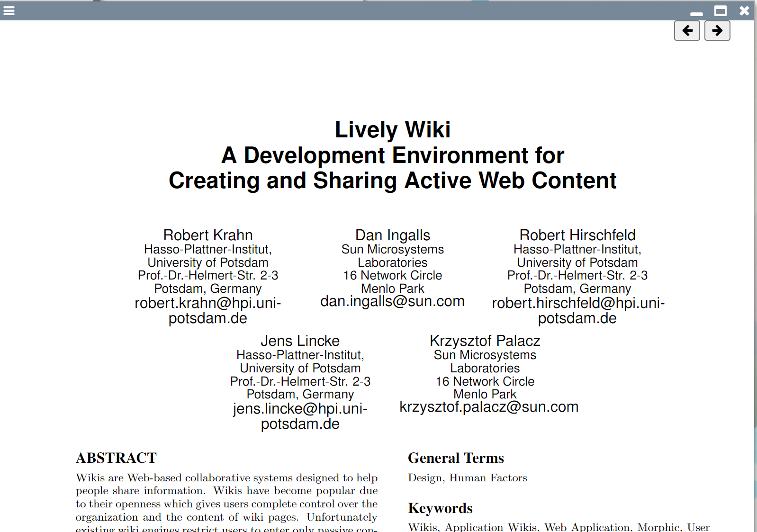
Task: Select the General Terms heading
Action: pyautogui.click(x=456, y=458)
